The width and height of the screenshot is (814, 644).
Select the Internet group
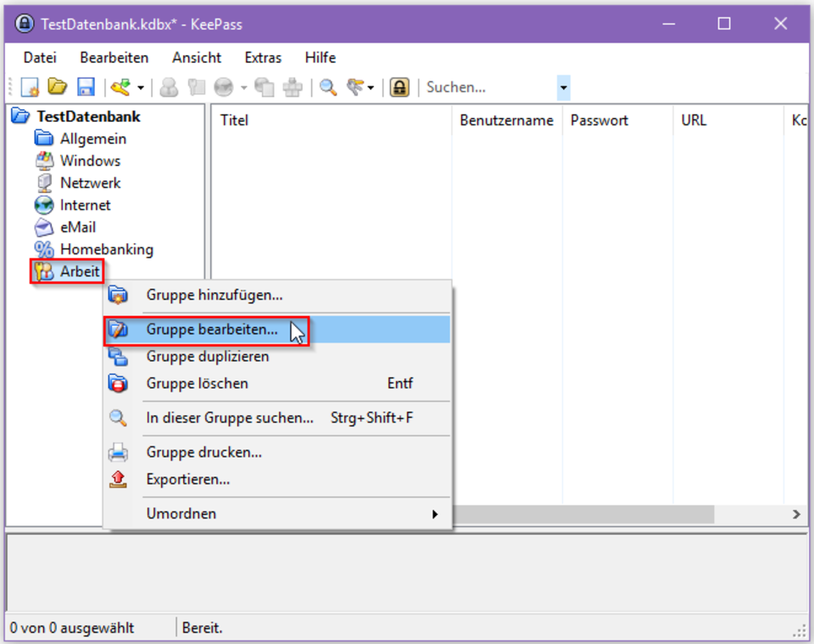tap(85, 205)
